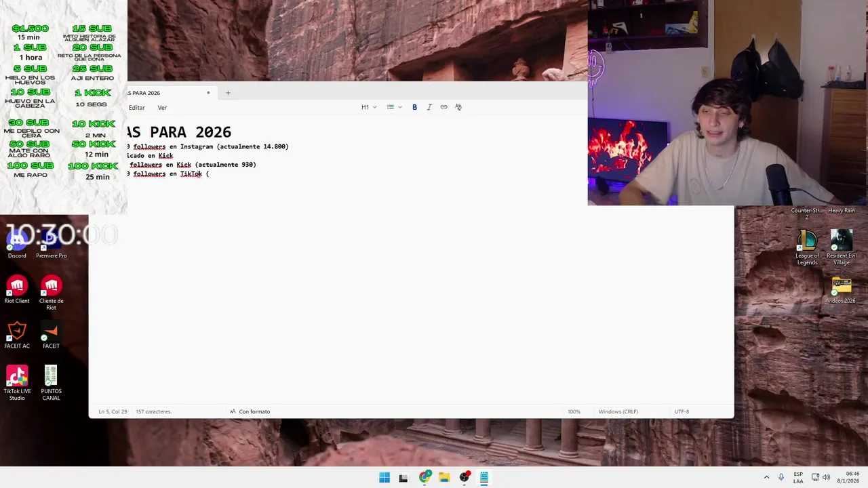Image resolution: width=868 pixels, height=488 pixels.
Task: Switch to OBS Studio in the taskbar
Action: pyautogui.click(x=465, y=477)
